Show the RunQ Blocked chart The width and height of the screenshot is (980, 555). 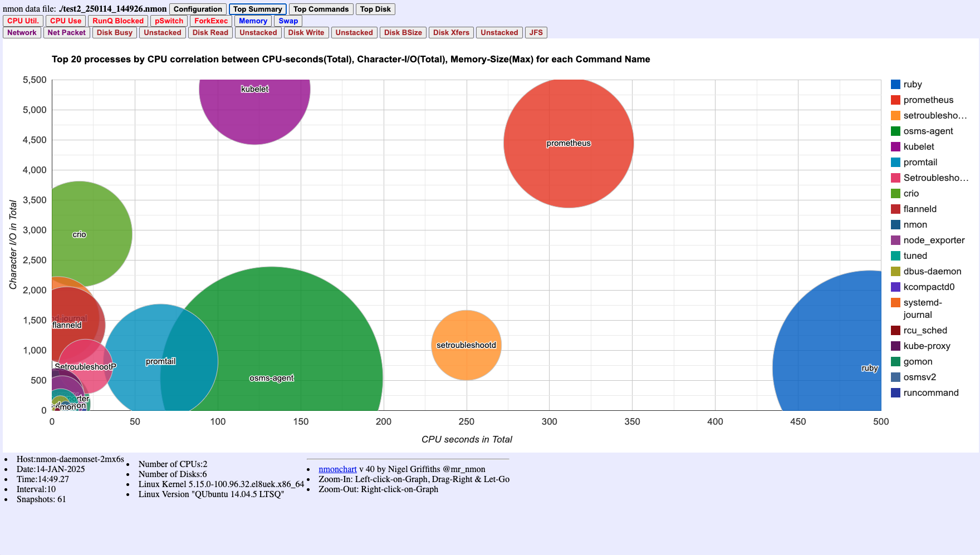click(119, 21)
